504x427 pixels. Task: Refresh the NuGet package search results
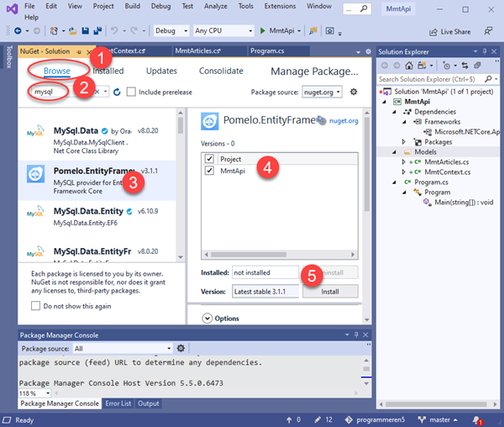click(x=117, y=92)
